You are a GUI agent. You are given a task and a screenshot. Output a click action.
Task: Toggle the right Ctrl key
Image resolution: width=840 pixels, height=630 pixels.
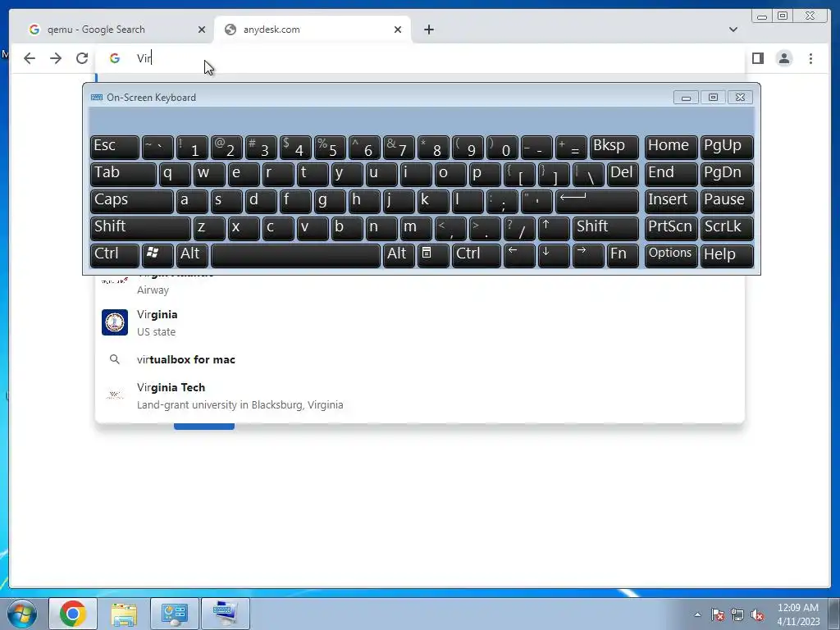click(x=477, y=255)
